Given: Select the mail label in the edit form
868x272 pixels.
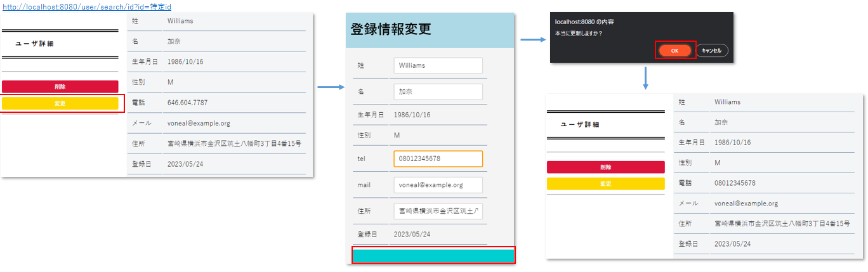Looking at the screenshot, I should (364, 185).
